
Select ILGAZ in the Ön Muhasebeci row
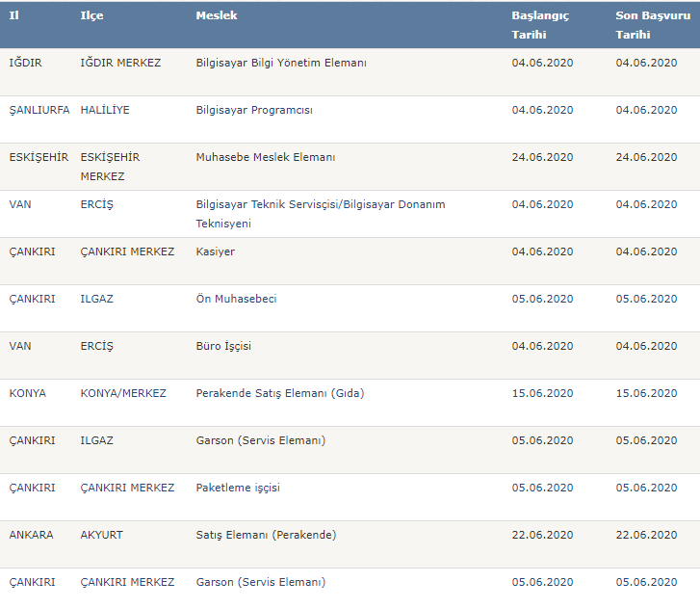coord(97,299)
